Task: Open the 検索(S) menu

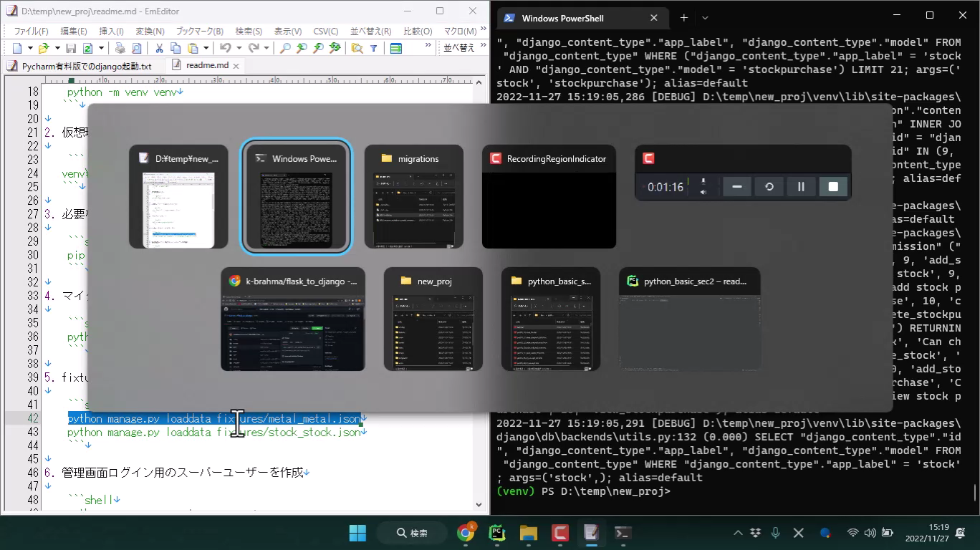Action: (x=249, y=31)
